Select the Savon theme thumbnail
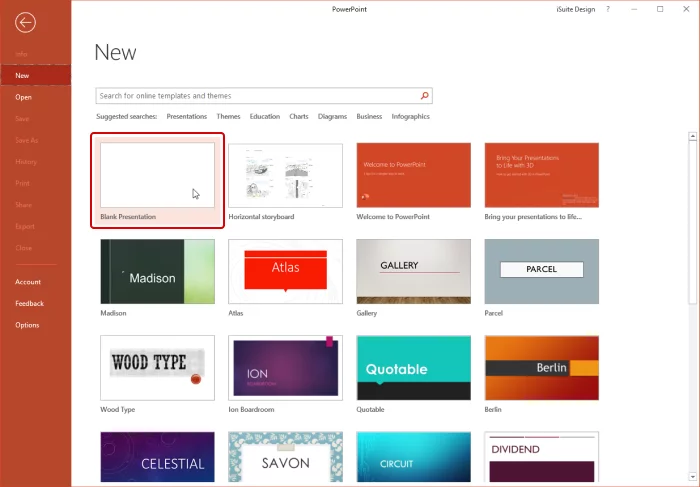The height and width of the screenshot is (487, 700). 286,457
